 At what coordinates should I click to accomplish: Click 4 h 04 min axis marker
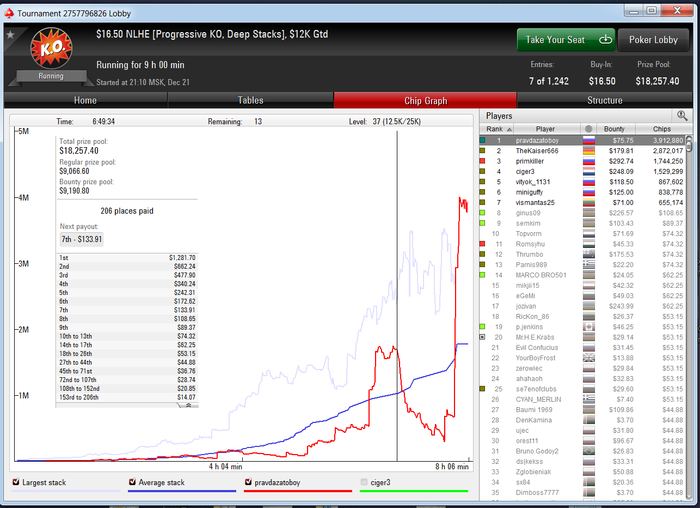coord(225,466)
